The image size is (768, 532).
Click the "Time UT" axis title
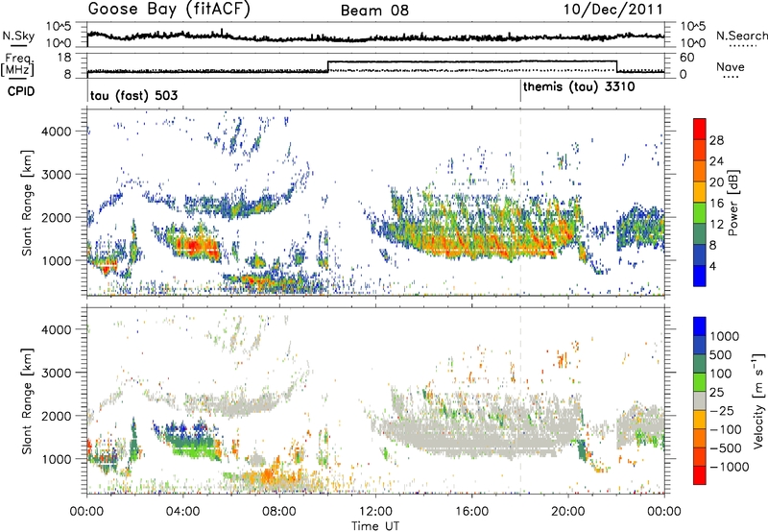click(375, 526)
